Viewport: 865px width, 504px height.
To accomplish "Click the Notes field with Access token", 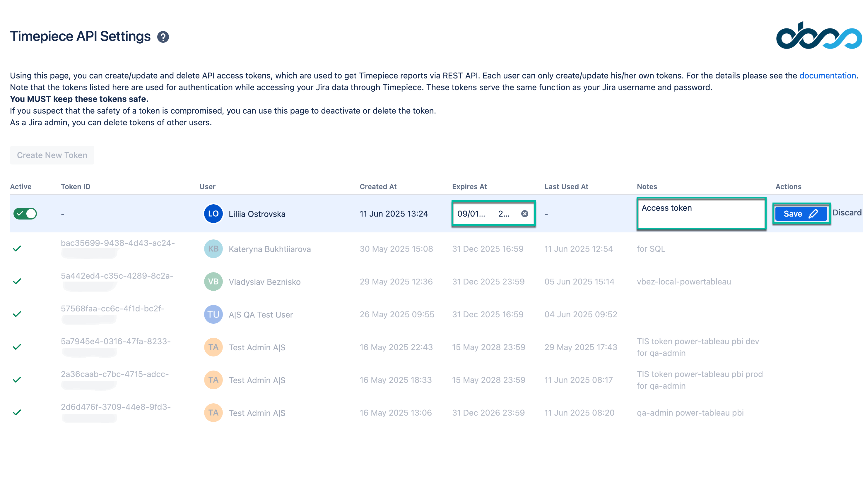I will 701,213.
